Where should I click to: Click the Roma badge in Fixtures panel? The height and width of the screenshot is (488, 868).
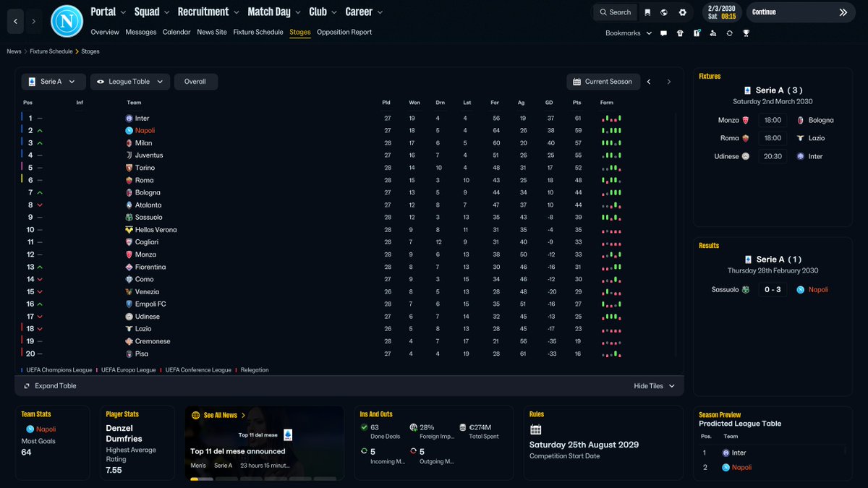click(745, 138)
